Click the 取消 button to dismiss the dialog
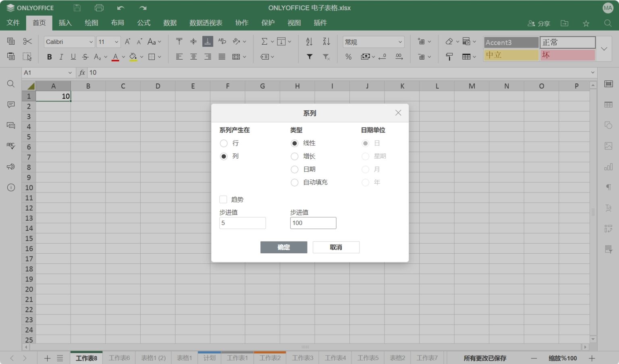This screenshot has height=364, width=619. coord(336,247)
